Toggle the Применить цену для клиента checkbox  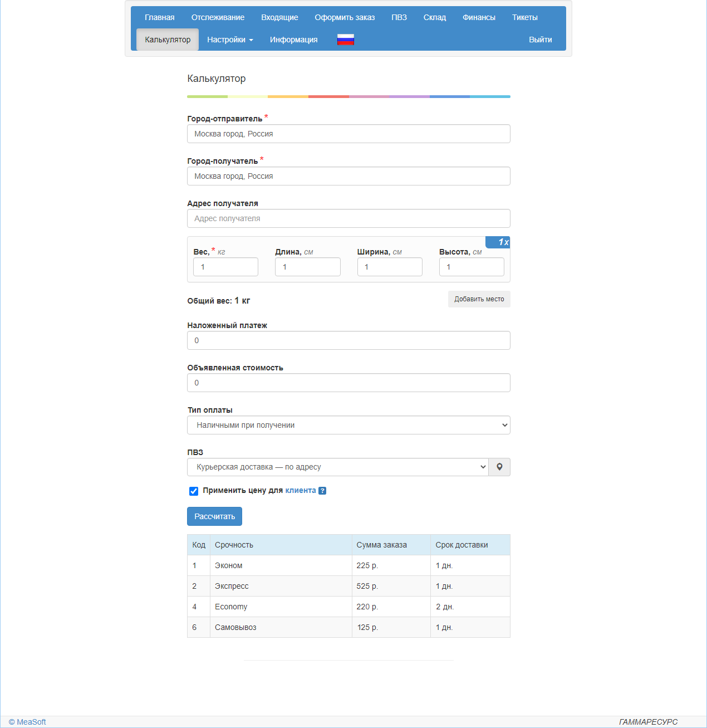pos(194,491)
